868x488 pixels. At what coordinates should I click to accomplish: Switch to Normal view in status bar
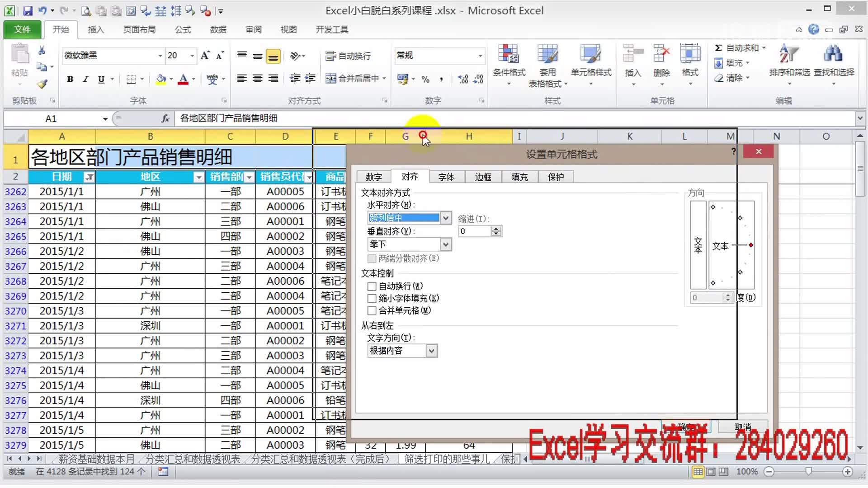click(698, 472)
